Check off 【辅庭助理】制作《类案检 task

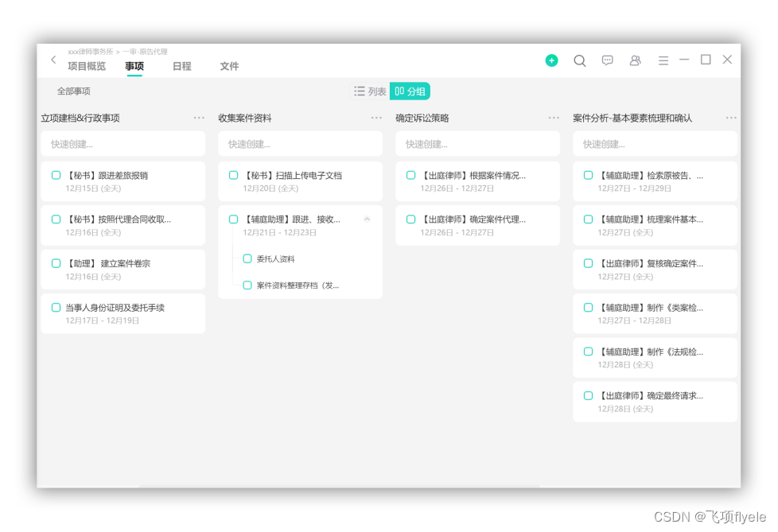tap(588, 308)
